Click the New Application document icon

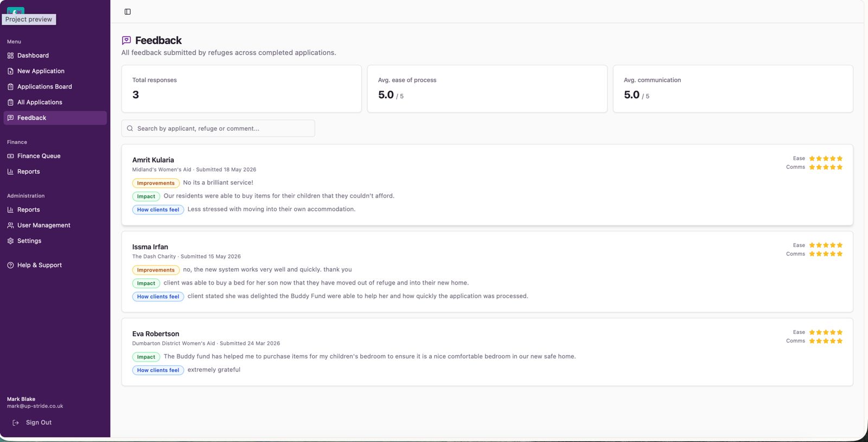pyautogui.click(x=10, y=71)
